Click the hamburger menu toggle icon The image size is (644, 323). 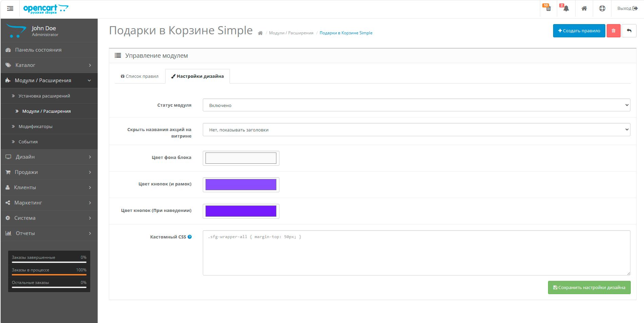pos(10,8)
